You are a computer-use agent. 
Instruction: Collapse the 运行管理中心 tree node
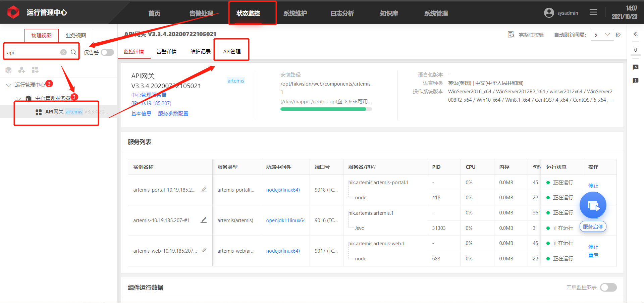point(9,85)
